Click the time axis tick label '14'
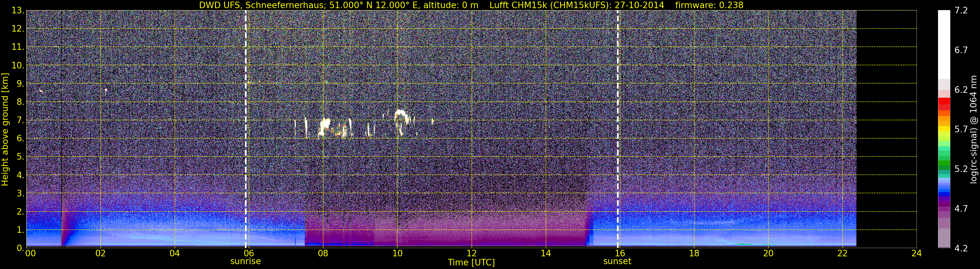This screenshot has height=269, width=980. (x=545, y=253)
